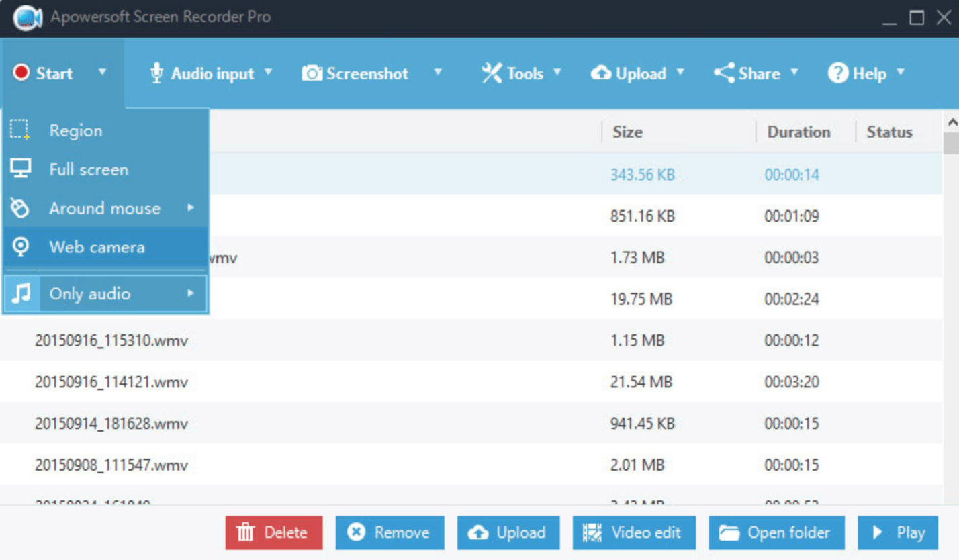Screen dimensions: 959x560
Task: Expand the Help dropdown arrow
Action: (901, 71)
